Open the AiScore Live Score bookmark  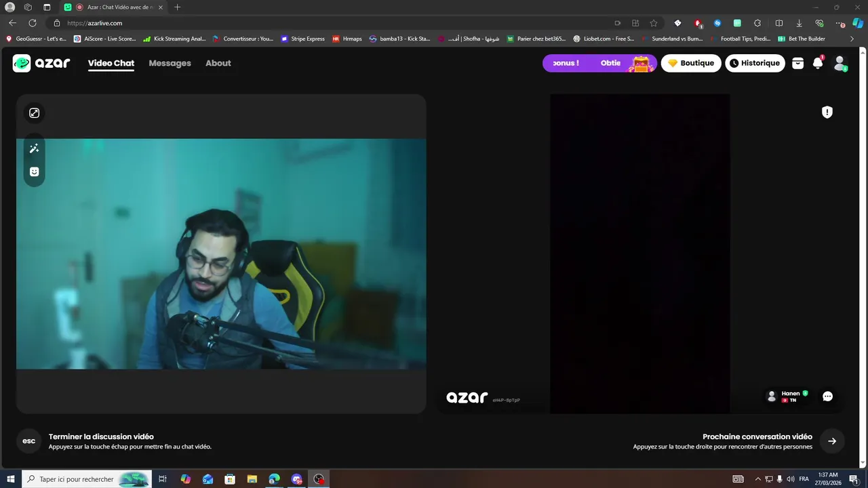click(x=105, y=39)
